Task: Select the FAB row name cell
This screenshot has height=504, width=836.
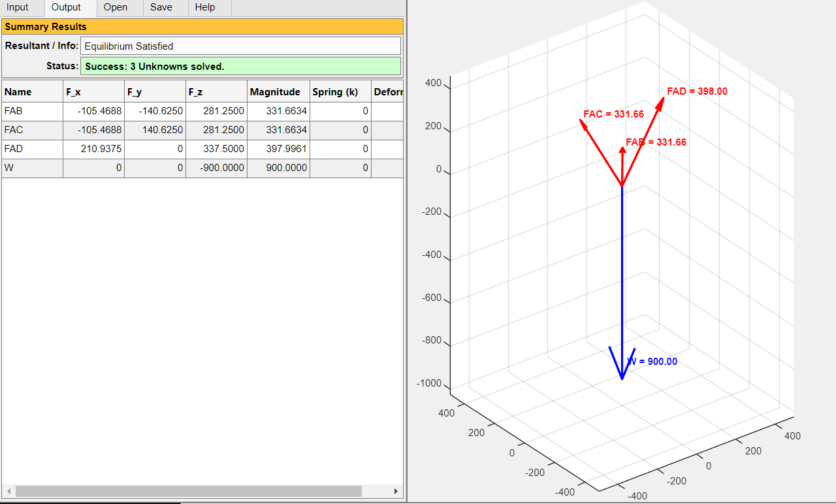Action: (33, 111)
